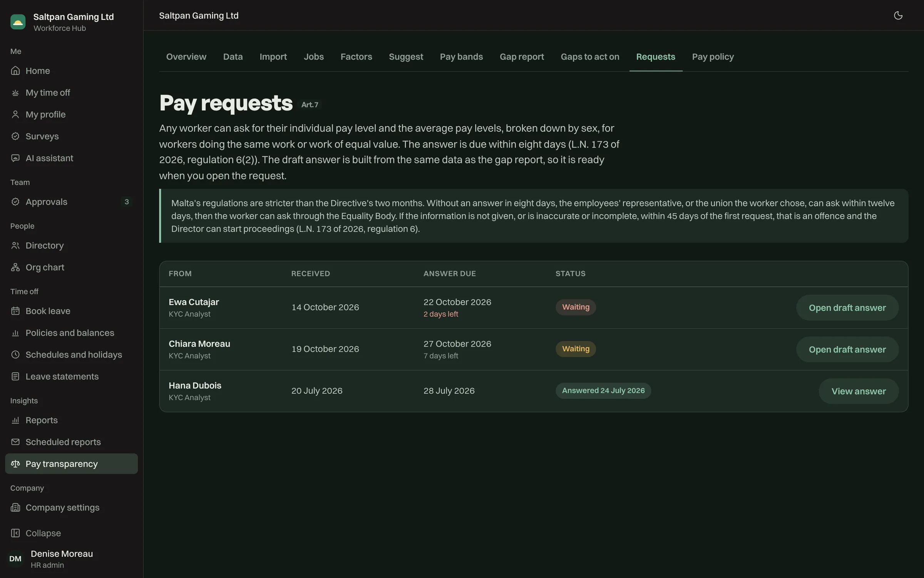View answer for Hana Dubois
Viewport: 924px width, 578px height.
point(858,391)
